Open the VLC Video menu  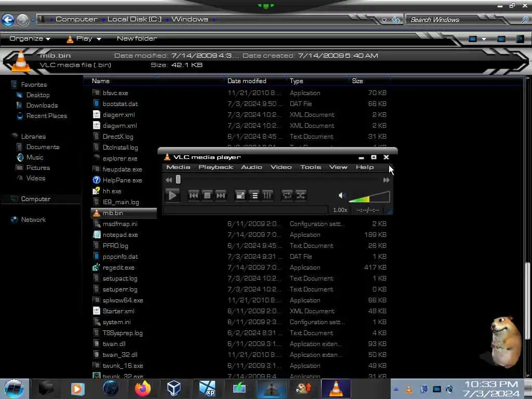(x=281, y=167)
